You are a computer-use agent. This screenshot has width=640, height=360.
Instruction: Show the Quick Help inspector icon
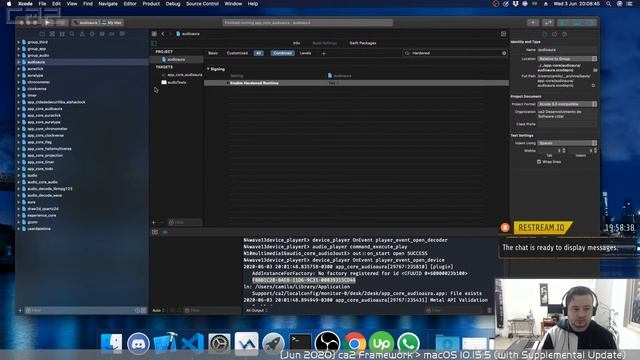pos(564,34)
